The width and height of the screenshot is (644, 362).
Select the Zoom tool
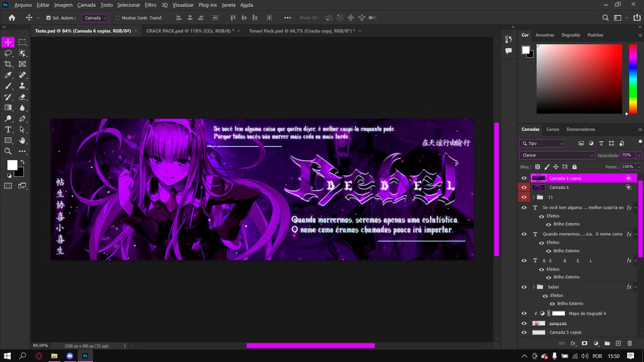point(8,152)
